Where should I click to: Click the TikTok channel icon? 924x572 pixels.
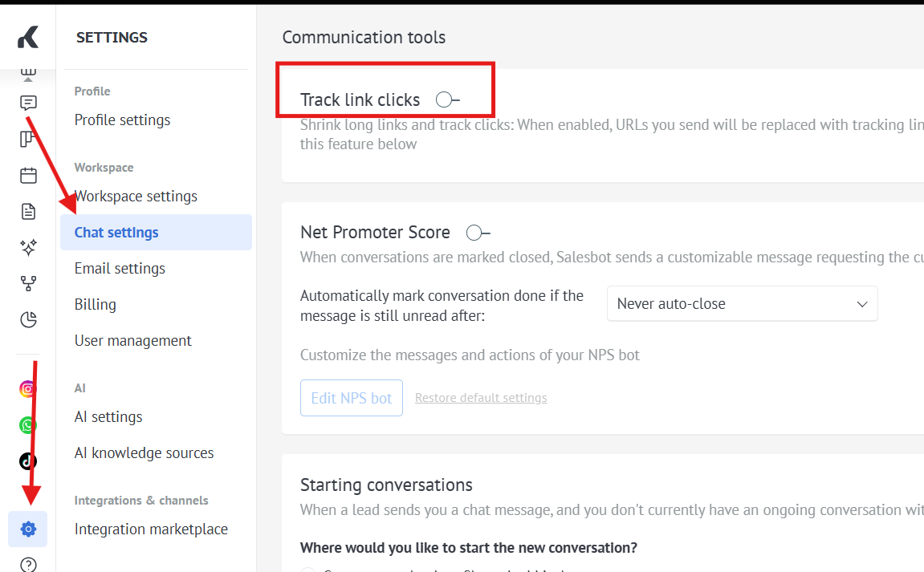point(28,461)
